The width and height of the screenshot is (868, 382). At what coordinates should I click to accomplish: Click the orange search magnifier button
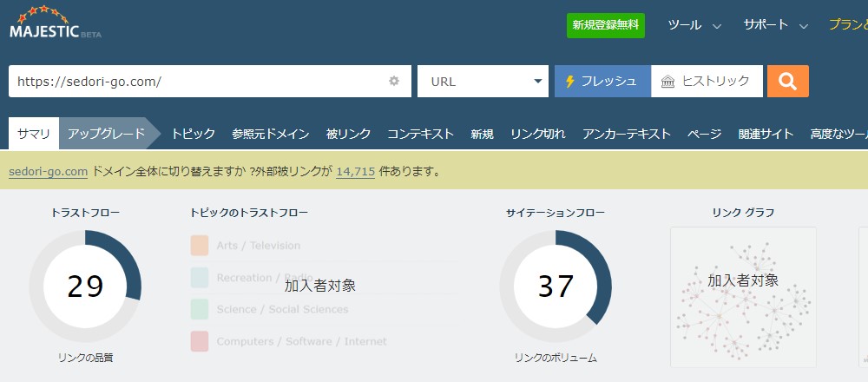click(787, 82)
